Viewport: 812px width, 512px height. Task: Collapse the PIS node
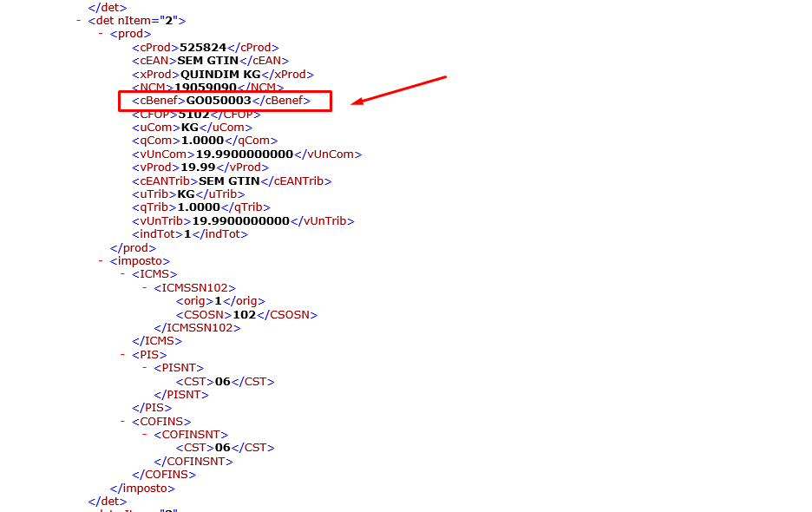click(x=123, y=355)
